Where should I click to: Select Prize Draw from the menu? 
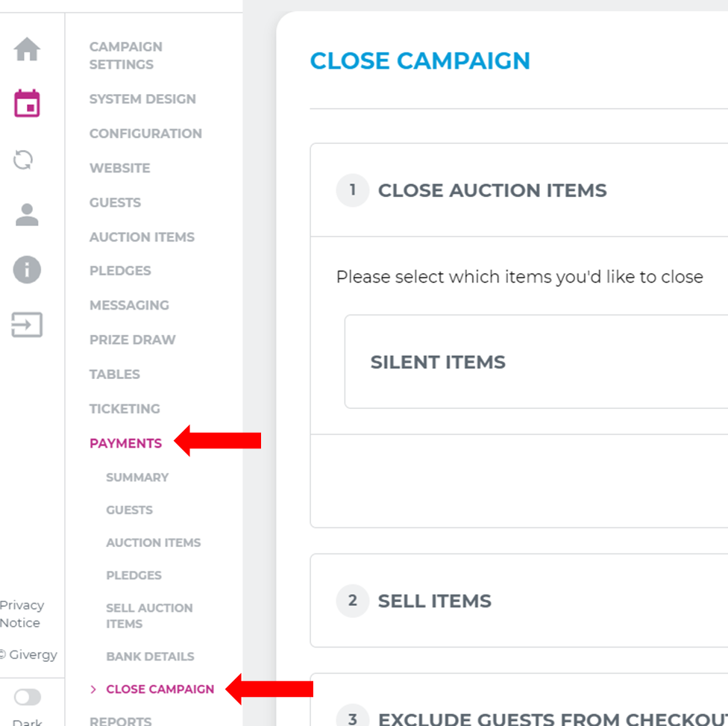[x=132, y=339]
